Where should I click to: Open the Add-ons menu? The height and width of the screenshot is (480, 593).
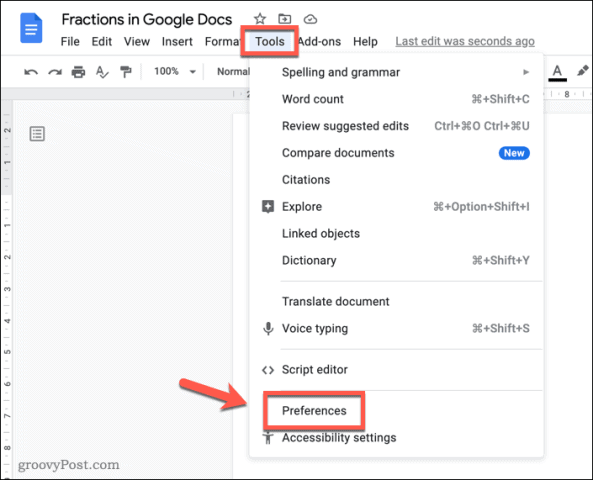point(320,41)
